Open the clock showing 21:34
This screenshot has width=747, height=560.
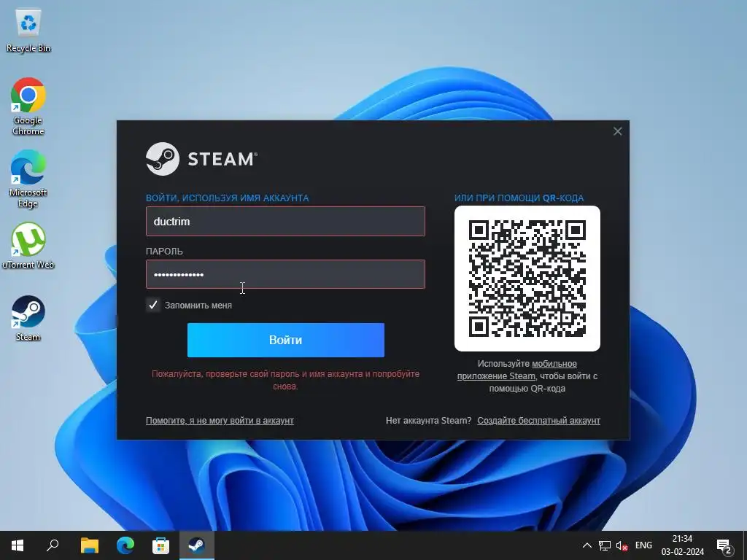coord(682,545)
